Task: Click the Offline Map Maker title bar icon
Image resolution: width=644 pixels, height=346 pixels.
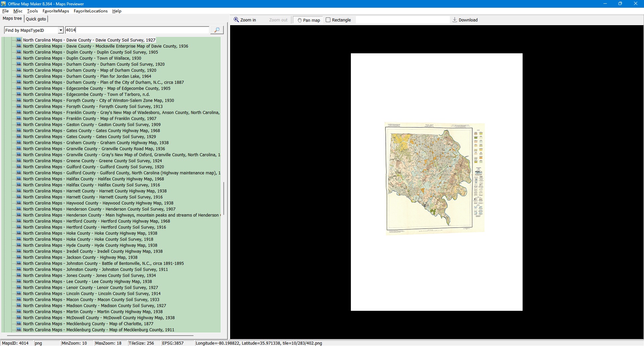Action: click(x=3, y=4)
